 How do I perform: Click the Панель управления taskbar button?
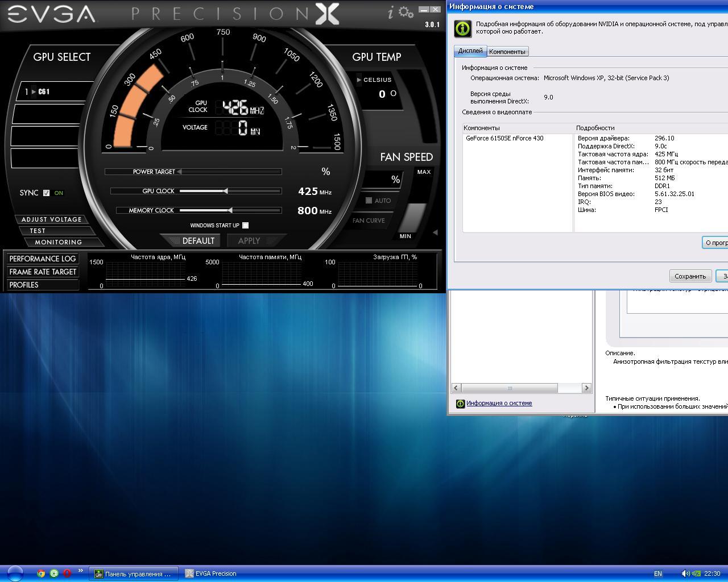(134, 573)
